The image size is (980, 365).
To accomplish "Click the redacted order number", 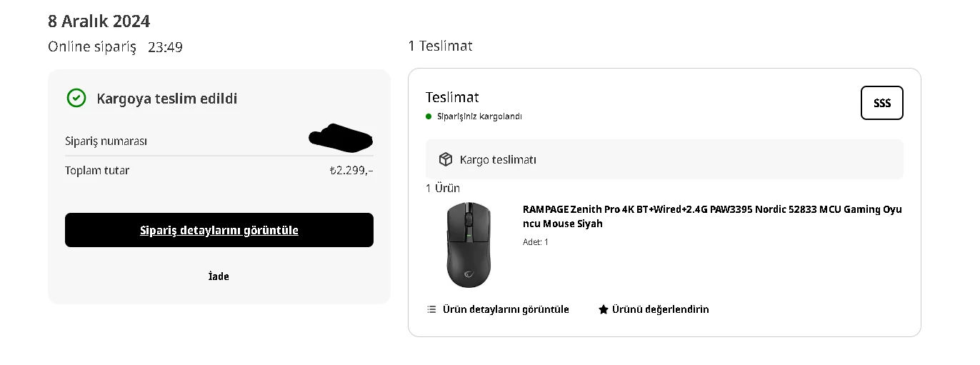I will click(x=341, y=138).
